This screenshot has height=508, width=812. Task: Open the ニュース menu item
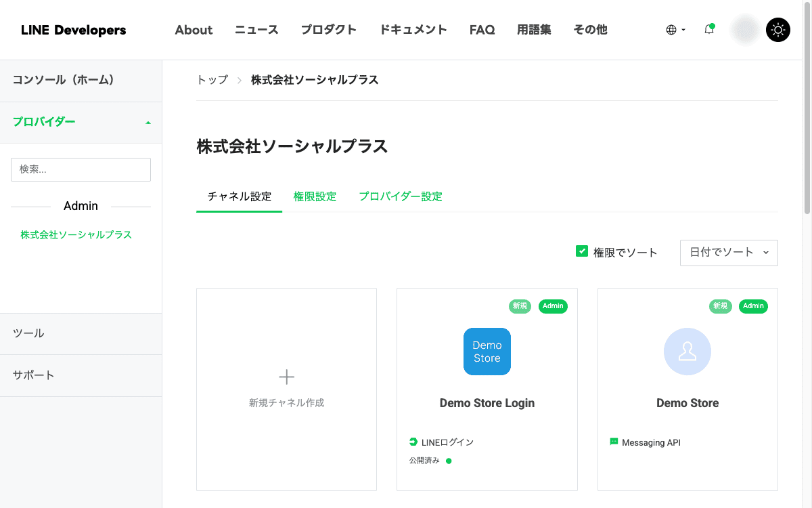(x=256, y=30)
